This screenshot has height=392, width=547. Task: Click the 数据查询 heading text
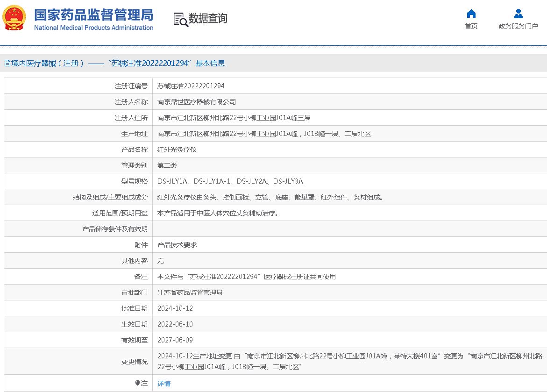coord(208,19)
